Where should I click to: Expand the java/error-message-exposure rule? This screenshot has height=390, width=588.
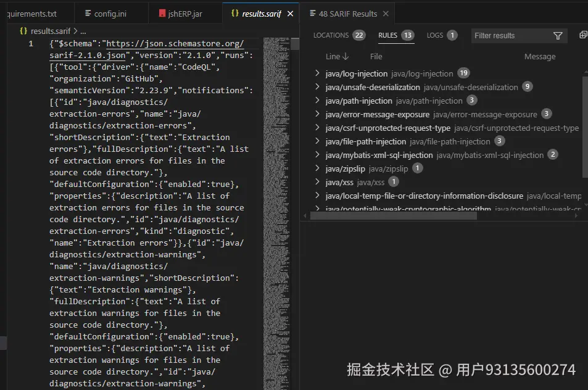pyautogui.click(x=317, y=114)
